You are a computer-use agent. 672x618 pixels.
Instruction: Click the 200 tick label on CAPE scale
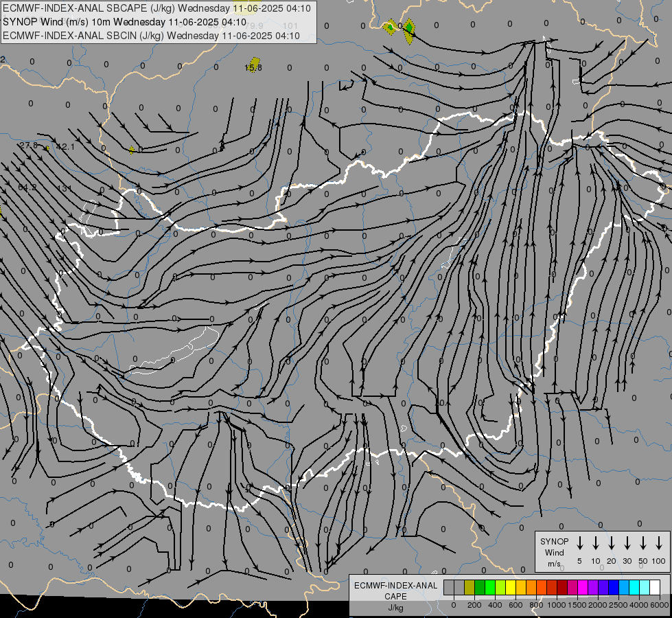point(474,605)
